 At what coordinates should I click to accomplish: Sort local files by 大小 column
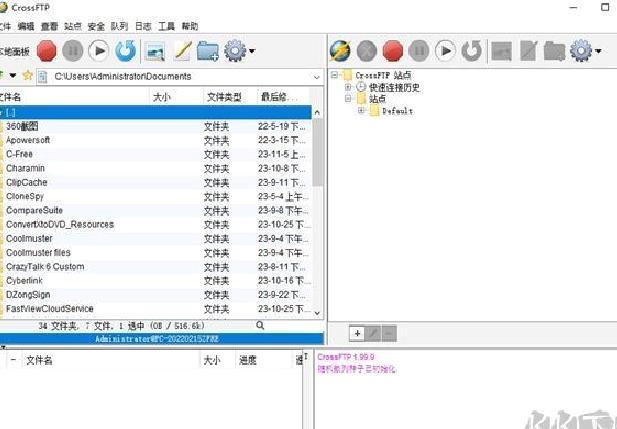(176, 97)
